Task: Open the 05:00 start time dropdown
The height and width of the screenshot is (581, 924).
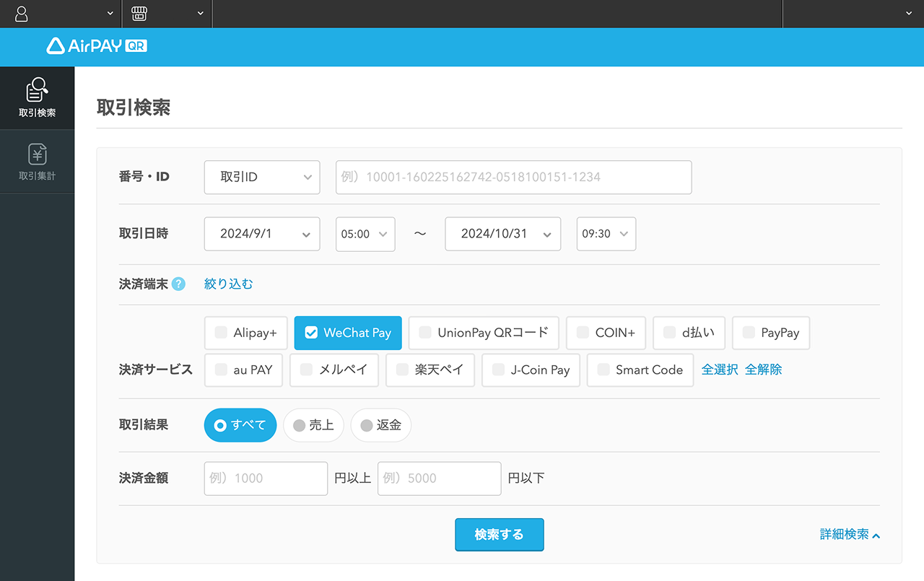Action: [x=365, y=234]
